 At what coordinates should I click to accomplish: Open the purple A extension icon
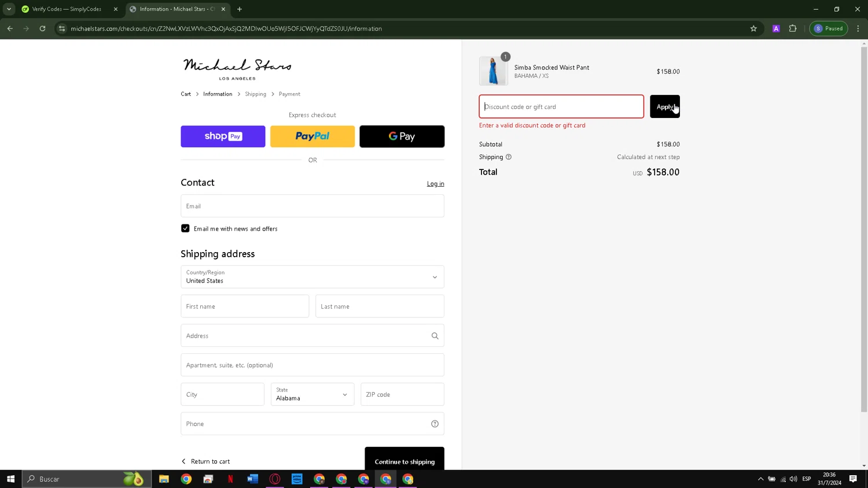(776, 28)
